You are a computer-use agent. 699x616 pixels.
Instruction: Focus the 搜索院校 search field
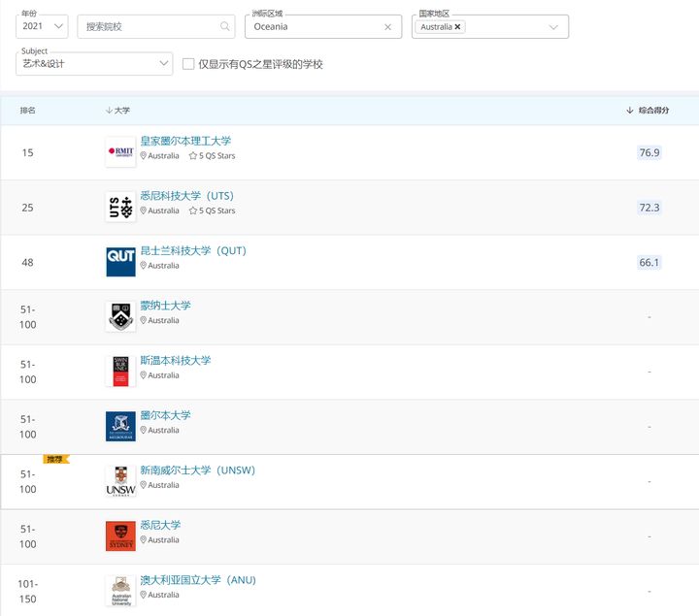coord(156,27)
